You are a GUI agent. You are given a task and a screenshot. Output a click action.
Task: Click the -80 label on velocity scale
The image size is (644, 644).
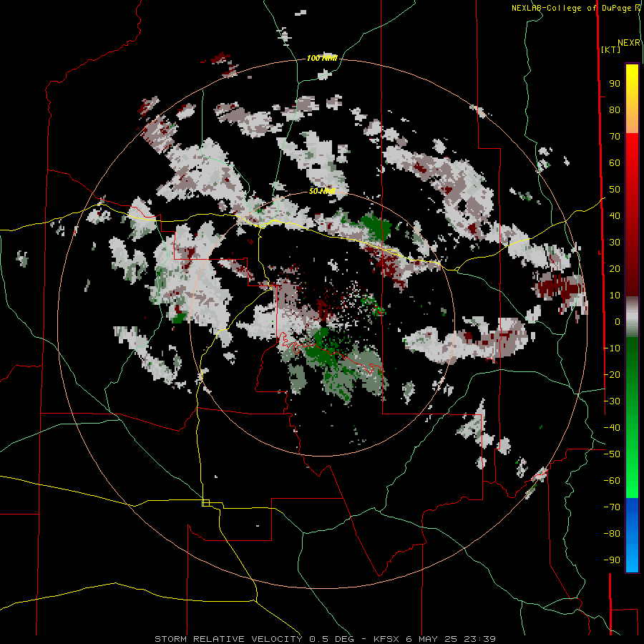(x=612, y=534)
